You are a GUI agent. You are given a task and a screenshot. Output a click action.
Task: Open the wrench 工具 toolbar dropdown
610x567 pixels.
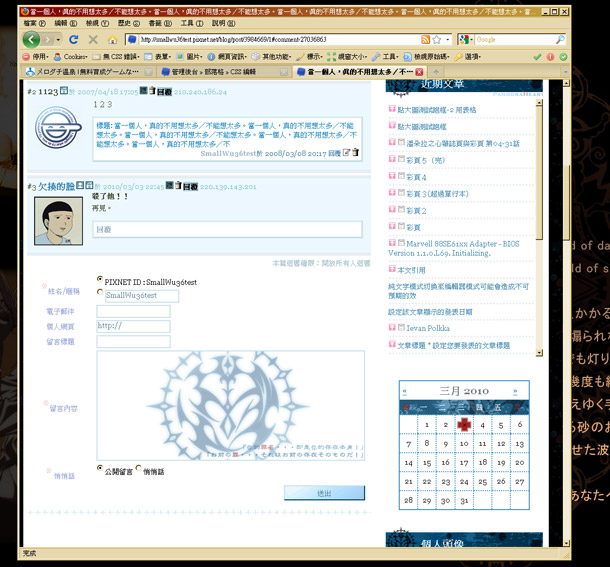click(385, 57)
